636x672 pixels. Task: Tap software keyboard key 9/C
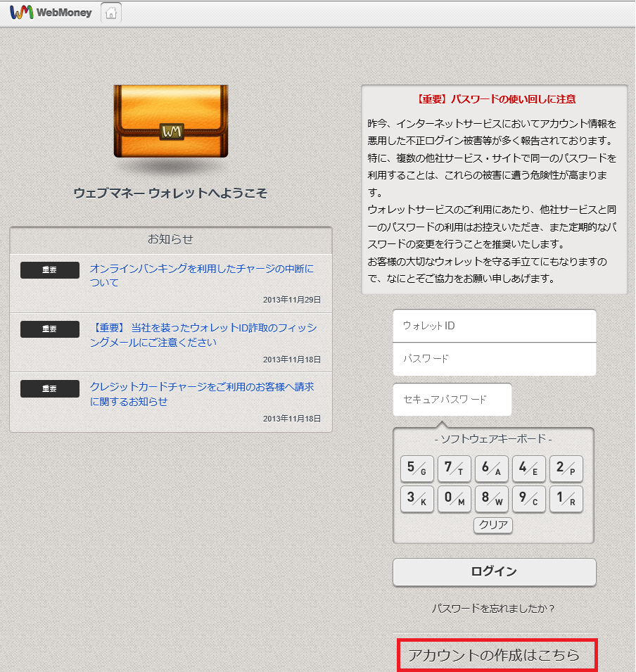tap(529, 499)
